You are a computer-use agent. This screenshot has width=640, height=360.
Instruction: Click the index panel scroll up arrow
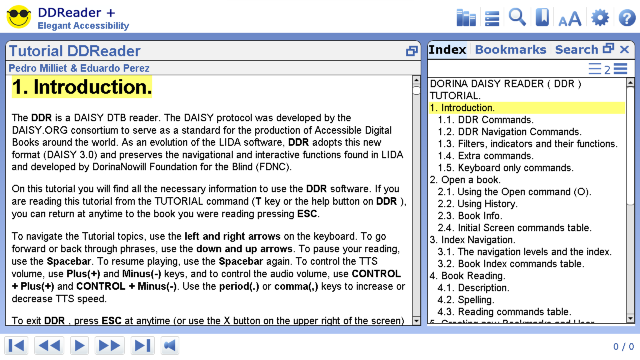[x=630, y=82]
